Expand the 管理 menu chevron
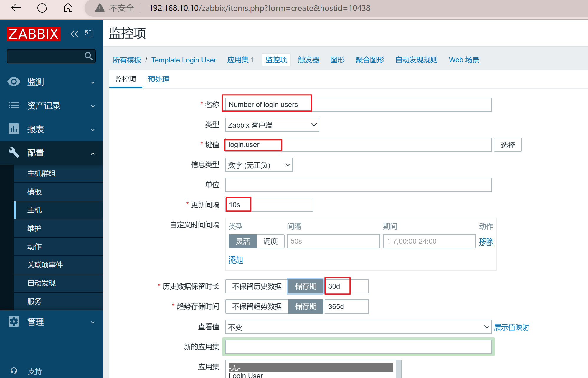This screenshot has width=588, height=378. [93, 323]
